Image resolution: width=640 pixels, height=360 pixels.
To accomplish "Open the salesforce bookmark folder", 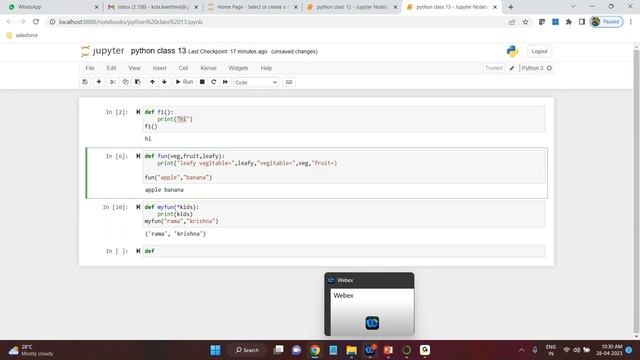I will pos(22,36).
